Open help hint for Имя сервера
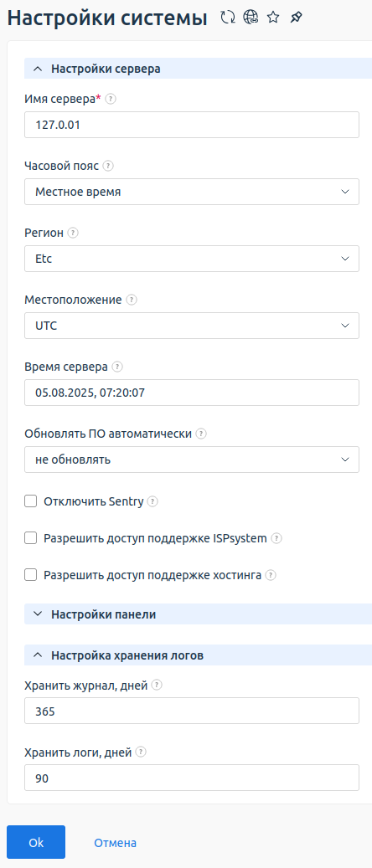Screen dimensions: 372x868 (x=111, y=99)
